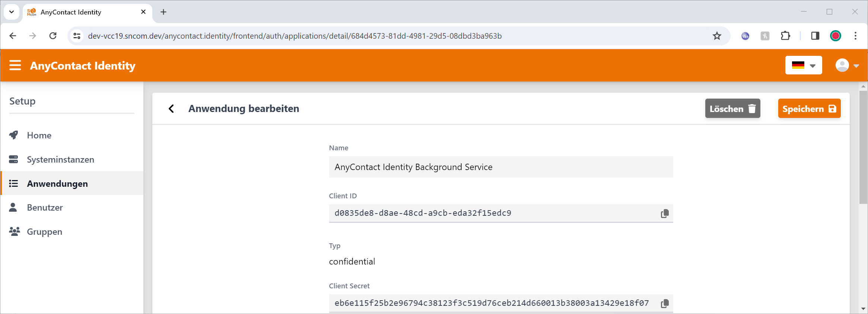Image resolution: width=868 pixels, height=314 pixels.
Task: Navigate to Systeminstanzen in the sidebar
Action: point(60,160)
